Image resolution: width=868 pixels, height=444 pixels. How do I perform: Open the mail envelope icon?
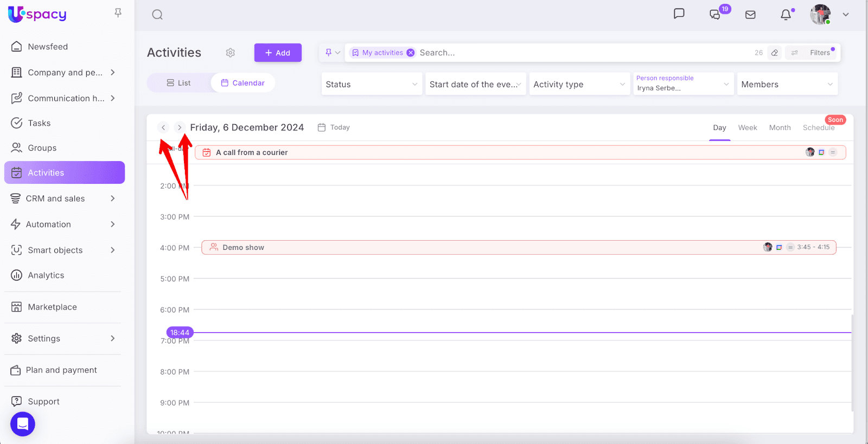[750, 15]
